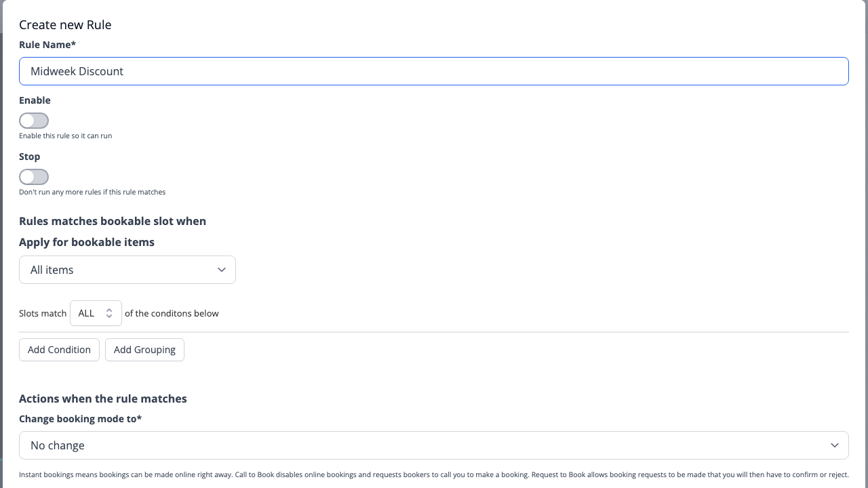
Task: Click the chevron on Change booking mode dropdown
Action: click(x=835, y=445)
